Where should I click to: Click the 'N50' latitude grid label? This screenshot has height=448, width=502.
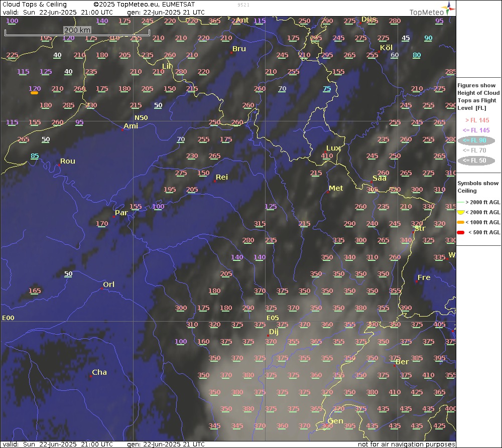coord(141,118)
